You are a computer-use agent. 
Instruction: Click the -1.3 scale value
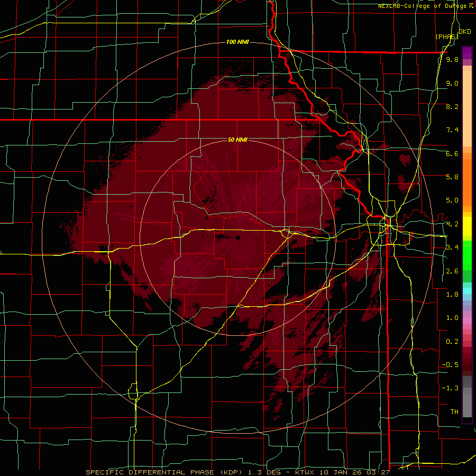(450, 388)
